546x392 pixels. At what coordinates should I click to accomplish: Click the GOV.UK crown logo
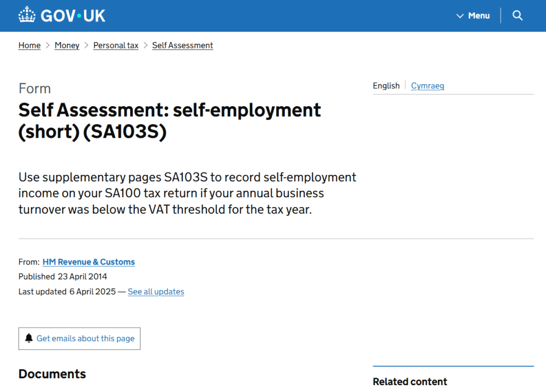tap(27, 15)
